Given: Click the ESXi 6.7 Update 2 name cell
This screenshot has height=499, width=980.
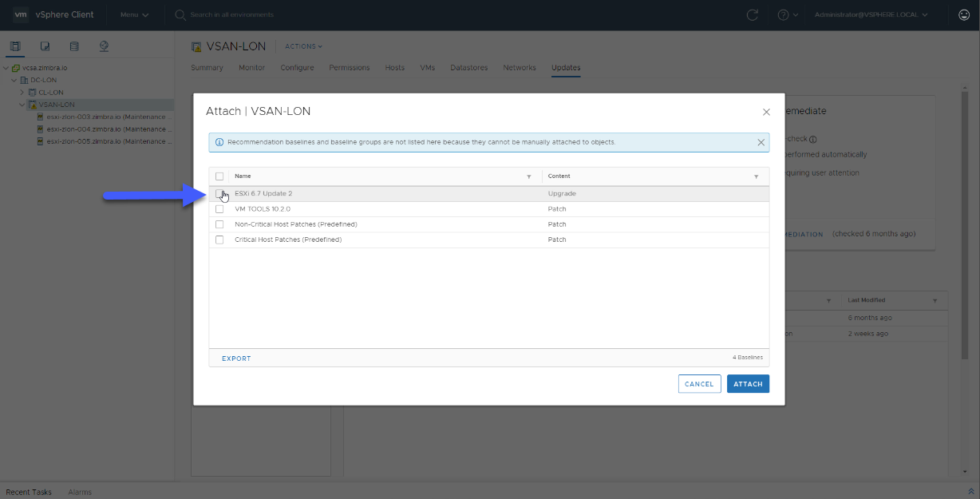Looking at the screenshot, I should [263, 193].
